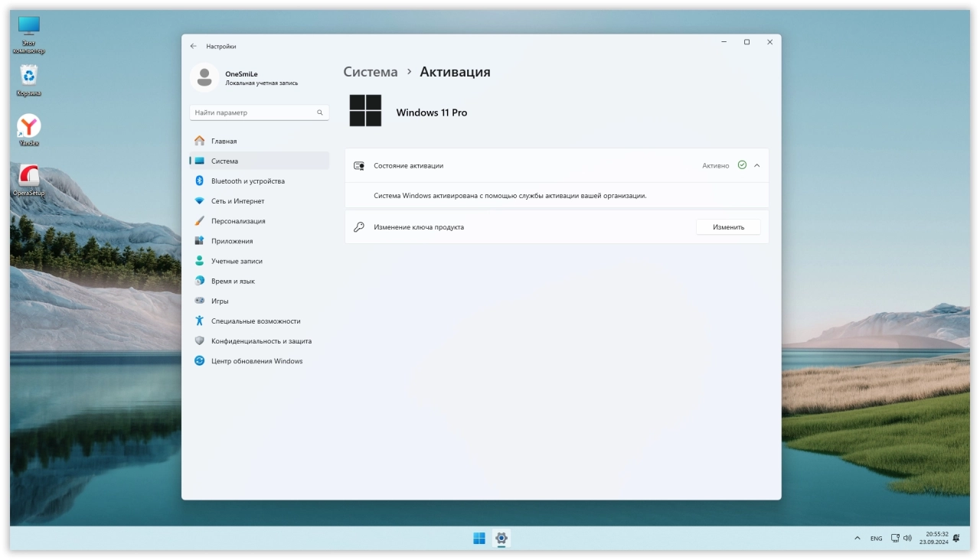Screen dimensions: 980x560
Task: Click the 'Windows 11 Pro' edition text
Action: click(432, 112)
